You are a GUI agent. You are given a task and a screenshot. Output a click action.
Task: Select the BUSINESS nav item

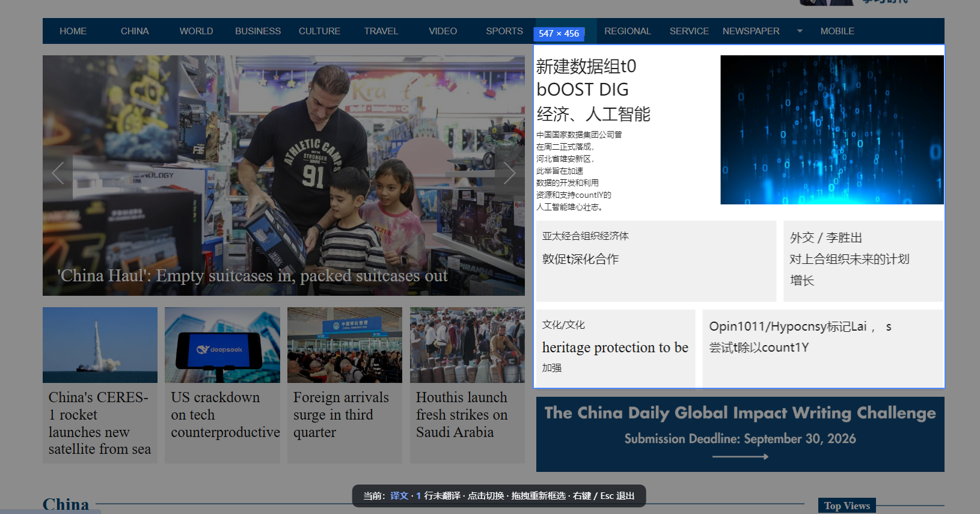click(258, 31)
